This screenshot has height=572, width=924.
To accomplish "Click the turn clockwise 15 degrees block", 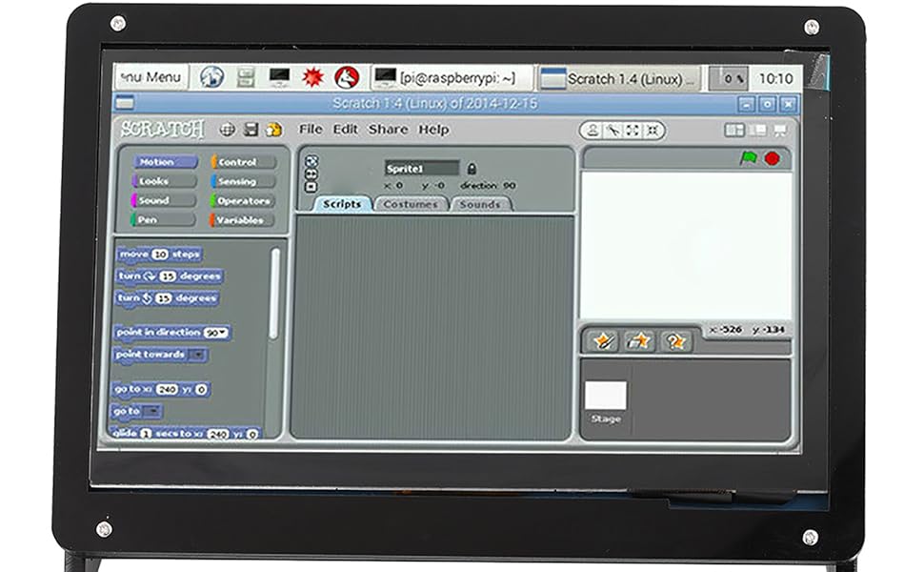I will 170,276.
